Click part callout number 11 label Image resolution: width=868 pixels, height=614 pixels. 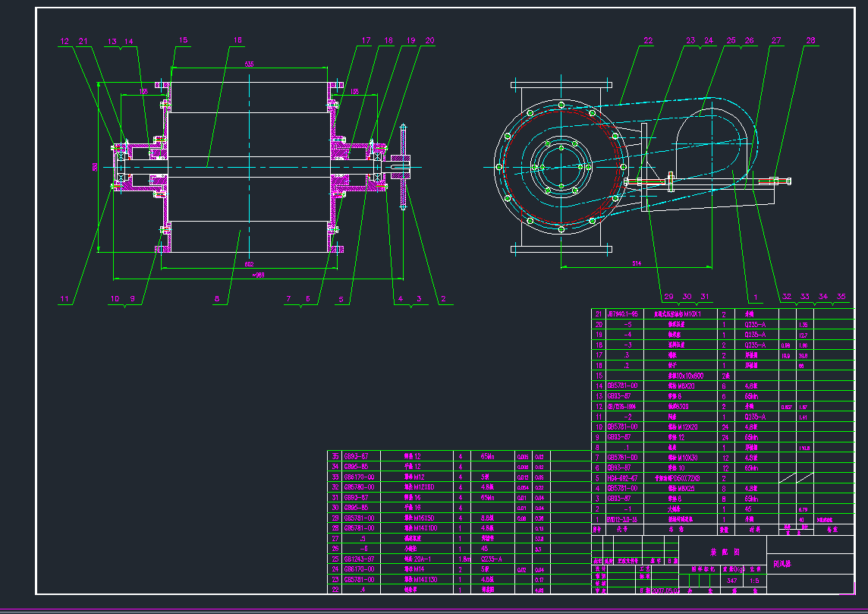click(64, 299)
